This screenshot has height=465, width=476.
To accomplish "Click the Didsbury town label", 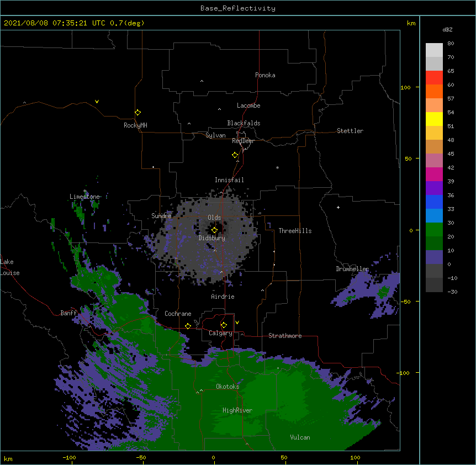I will pyautogui.click(x=212, y=238).
